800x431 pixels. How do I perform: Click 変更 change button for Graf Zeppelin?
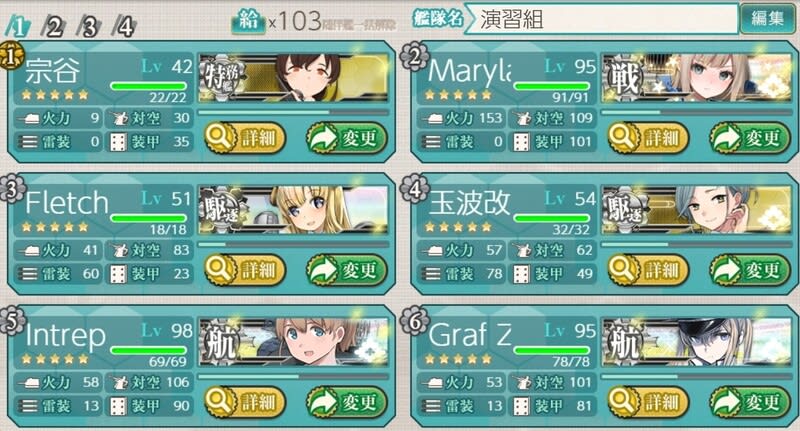click(750, 401)
